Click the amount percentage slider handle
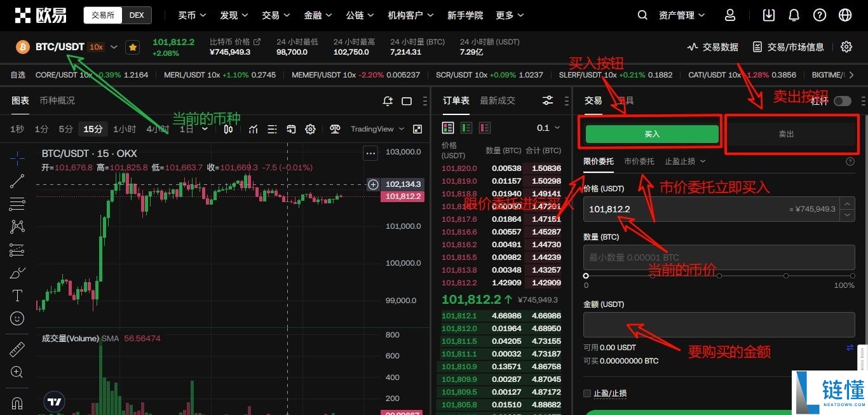The height and width of the screenshot is (415, 868). click(586, 276)
